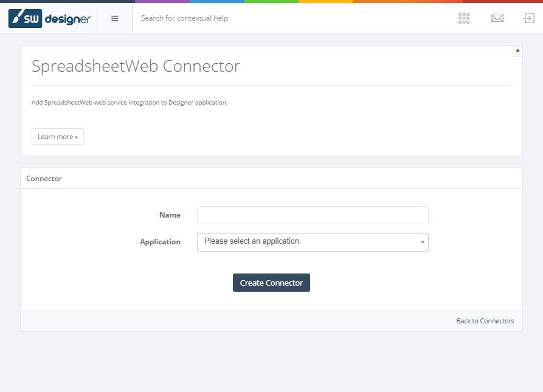
Task: Collapse the SpreadsheetWeb Connector info panel arrow
Action: 517,51
